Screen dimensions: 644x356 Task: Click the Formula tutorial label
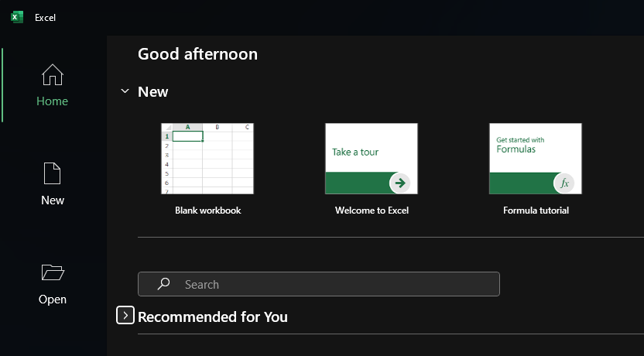536,211
